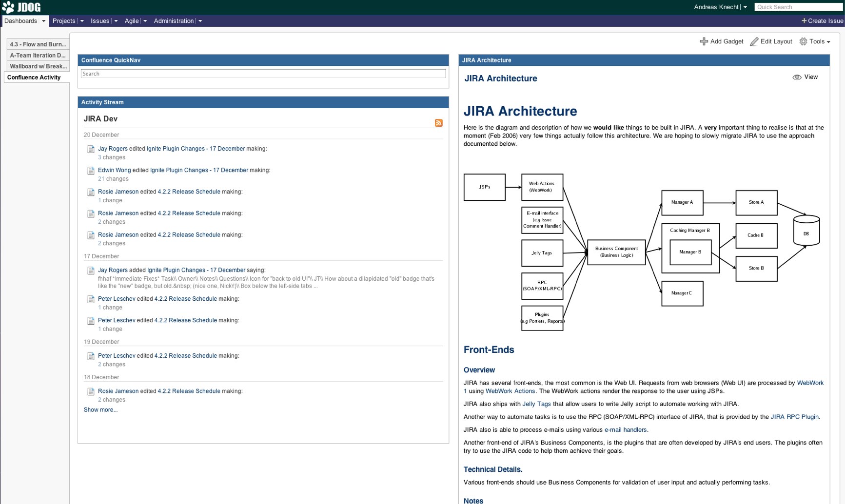Image resolution: width=845 pixels, height=504 pixels.
Task: Open the e-mail handlers link
Action: [626, 430]
